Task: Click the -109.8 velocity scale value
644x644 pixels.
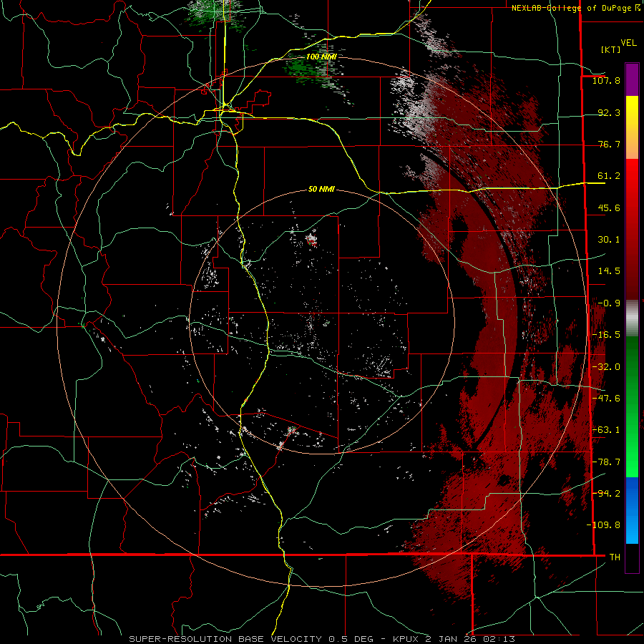Action: [603, 525]
